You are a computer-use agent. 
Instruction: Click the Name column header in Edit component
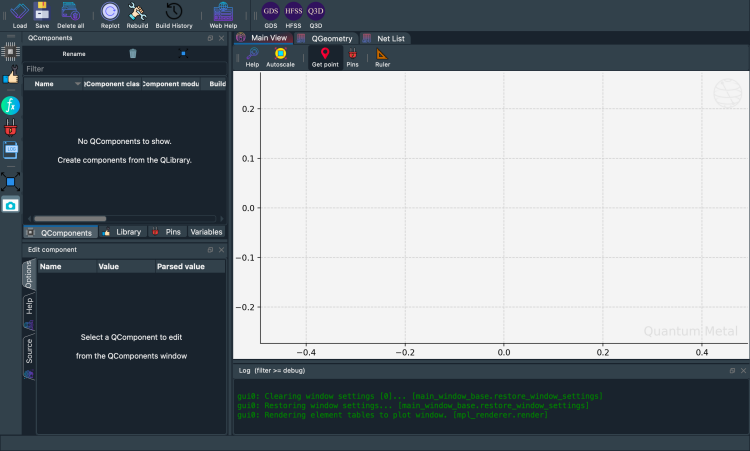67,266
